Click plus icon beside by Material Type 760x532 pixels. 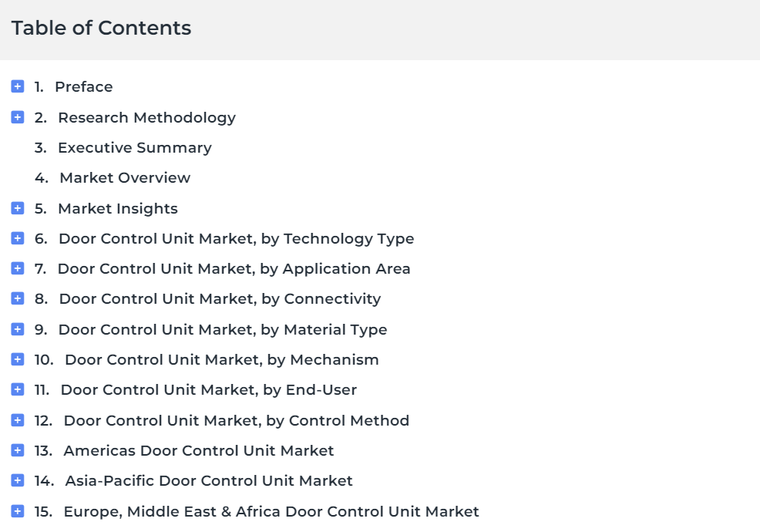click(x=18, y=329)
